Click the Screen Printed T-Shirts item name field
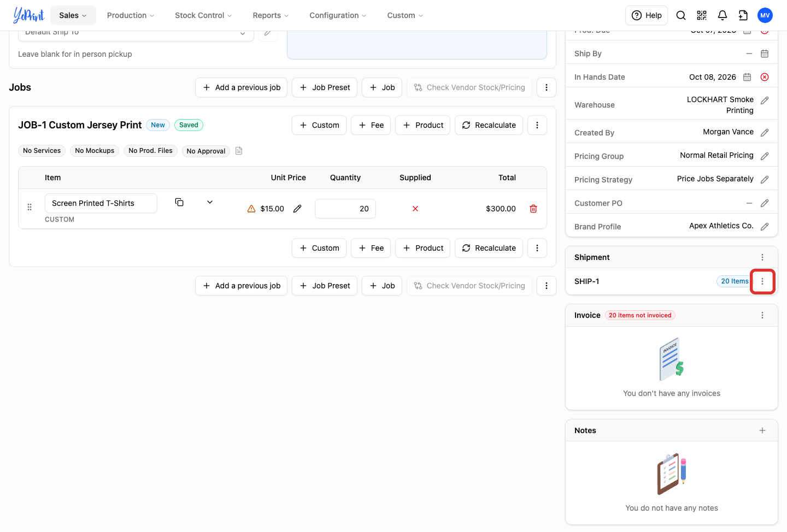 click(101, 203)
